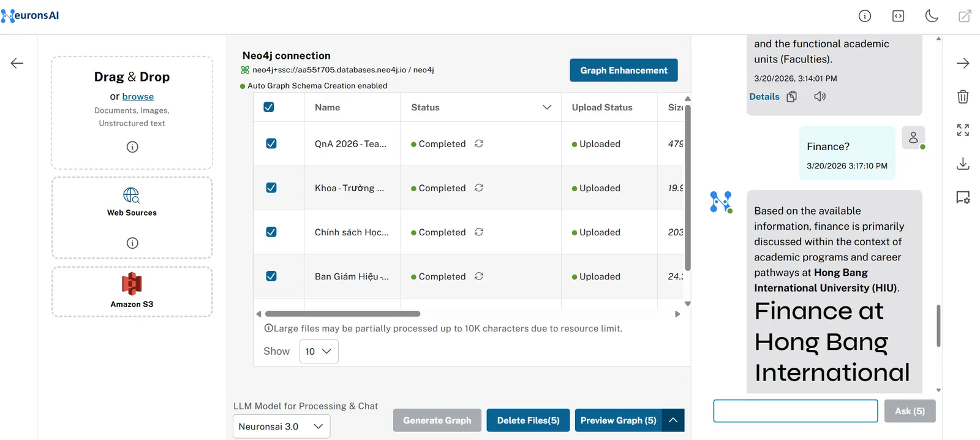Uncheck the Ban Giám Hiệu row checkbox

[271, 276]
